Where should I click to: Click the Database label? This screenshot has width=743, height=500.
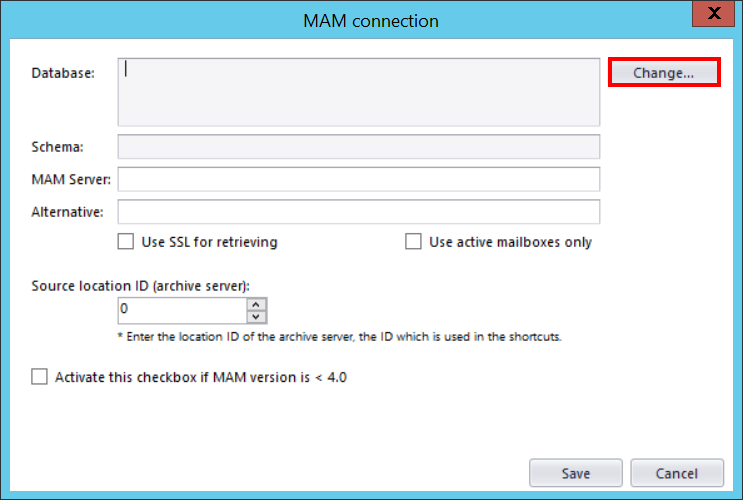tap(63, 73)
